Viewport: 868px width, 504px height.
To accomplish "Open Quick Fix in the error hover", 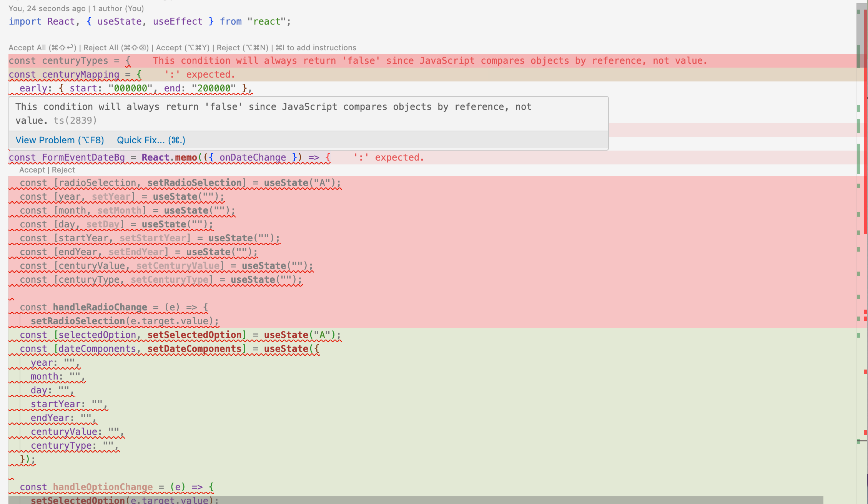I will [151, 140].
